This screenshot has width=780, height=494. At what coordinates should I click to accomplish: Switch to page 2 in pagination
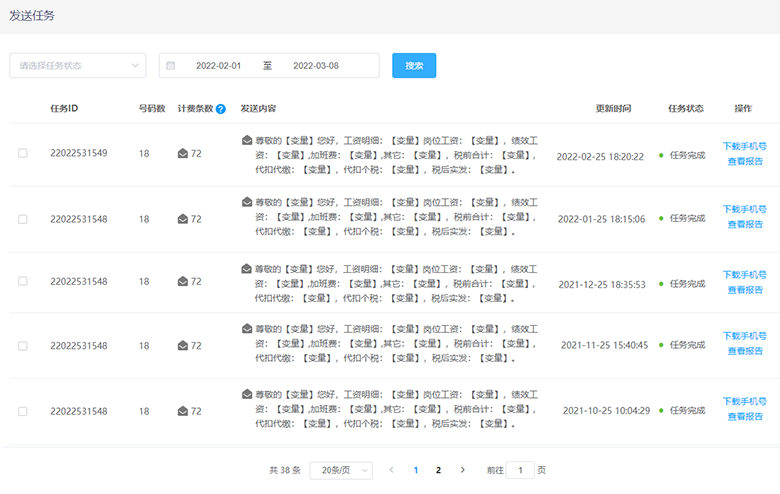438,470
